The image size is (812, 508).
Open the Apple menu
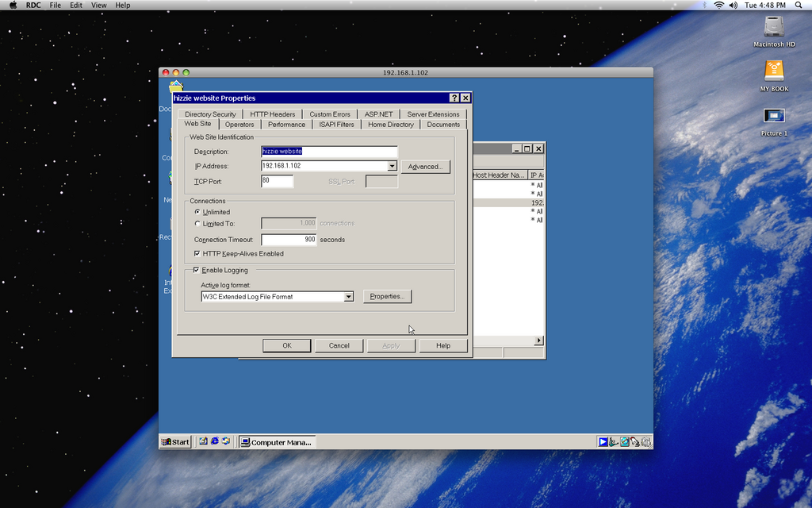[x=13, y=6]
